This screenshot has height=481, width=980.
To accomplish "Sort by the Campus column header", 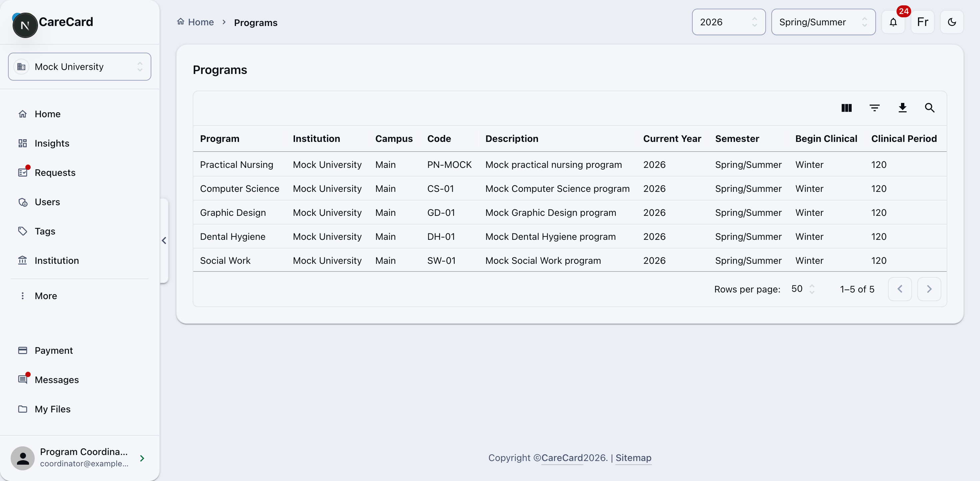I will pyautogui.click(x=394, y=139).
